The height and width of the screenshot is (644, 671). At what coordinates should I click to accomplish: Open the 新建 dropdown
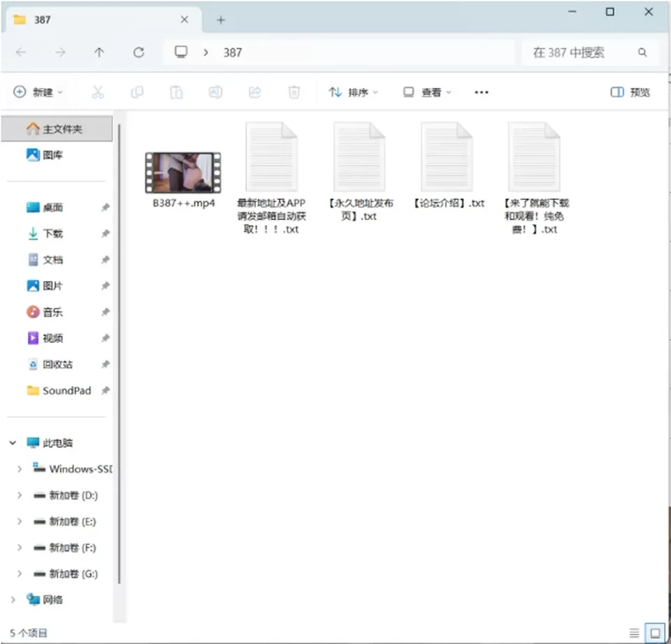coord(38,92)
